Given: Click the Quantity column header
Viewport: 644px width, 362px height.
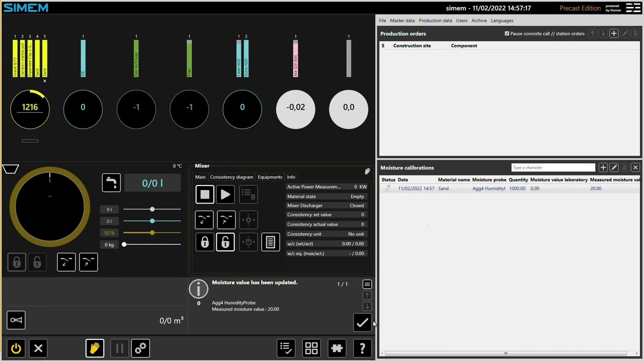Looking at the screenshot, I should coord(518,179).
